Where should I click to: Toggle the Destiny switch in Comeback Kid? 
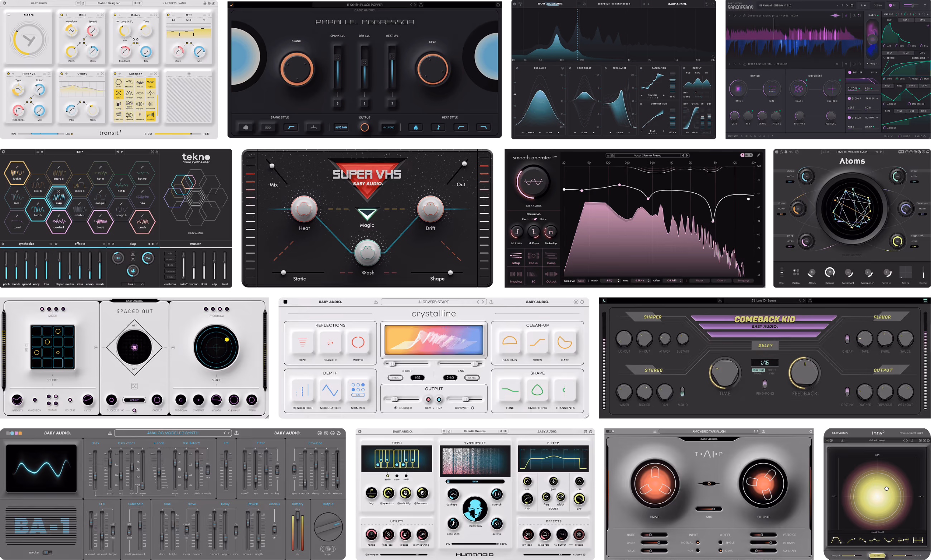point(847,392)
